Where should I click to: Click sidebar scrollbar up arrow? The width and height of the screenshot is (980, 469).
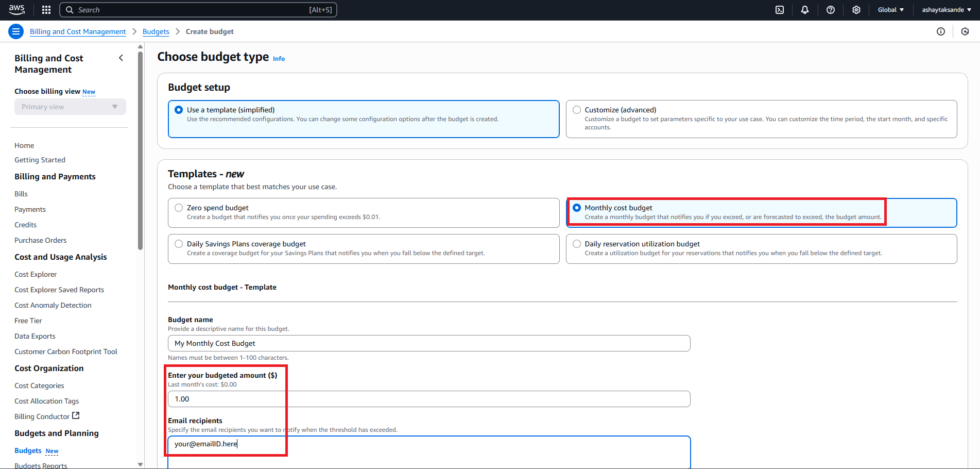(x=140, y=47)
